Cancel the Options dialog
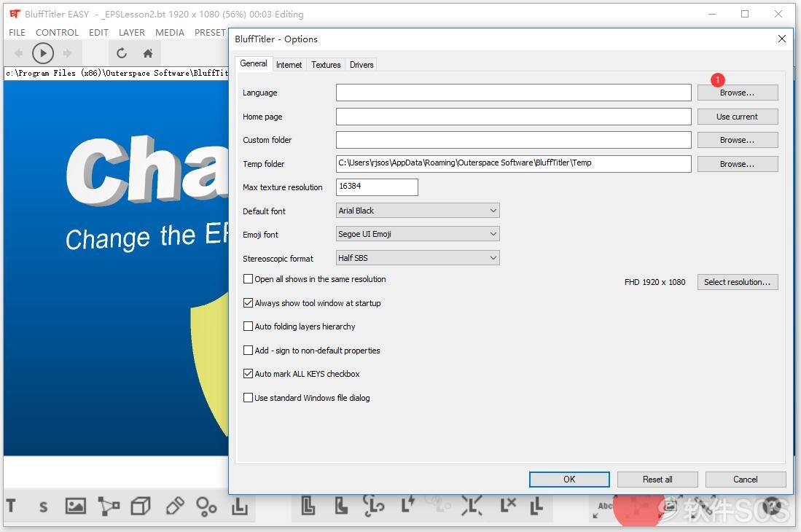 click(x=746, y=480)
